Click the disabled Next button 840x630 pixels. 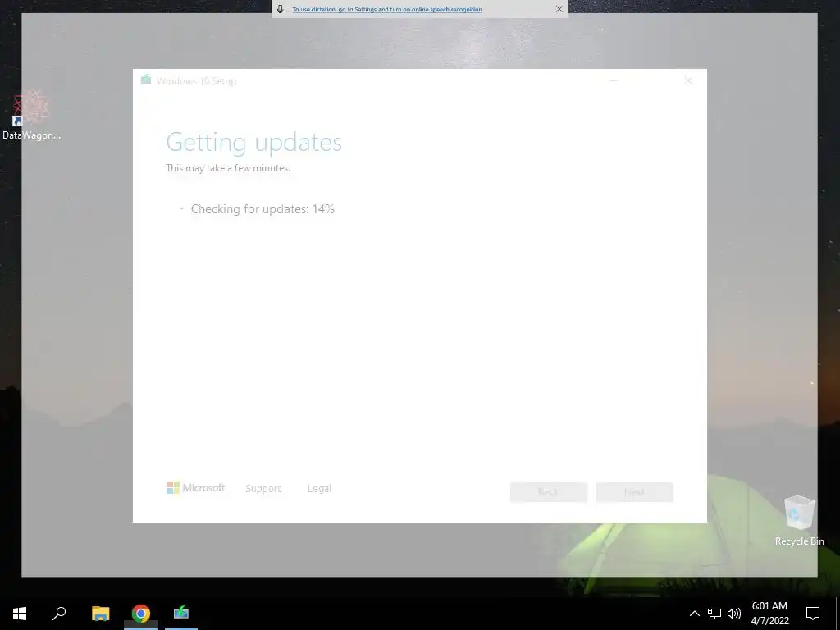coord(635,492)
